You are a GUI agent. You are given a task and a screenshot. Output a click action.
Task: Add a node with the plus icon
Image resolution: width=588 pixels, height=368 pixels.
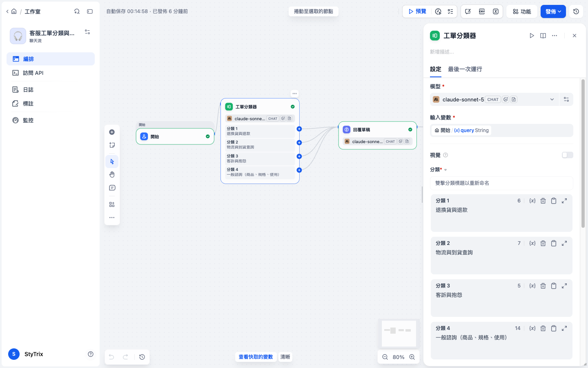[112, 132]
